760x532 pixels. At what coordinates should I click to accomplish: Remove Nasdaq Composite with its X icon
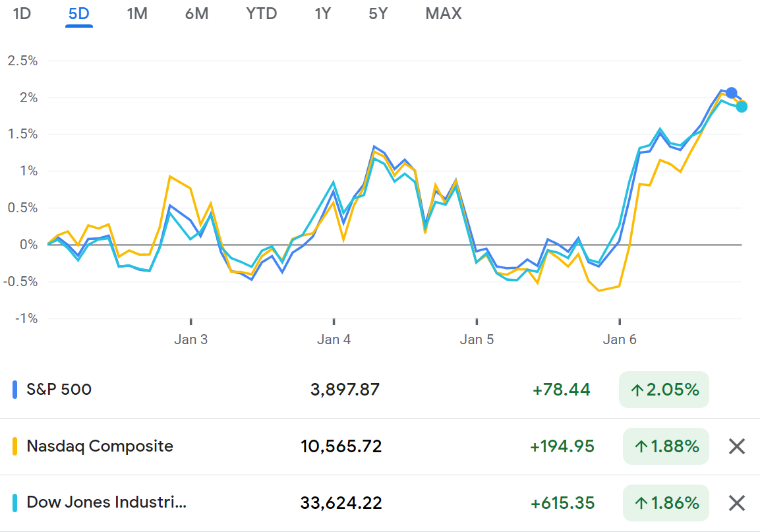737,446
